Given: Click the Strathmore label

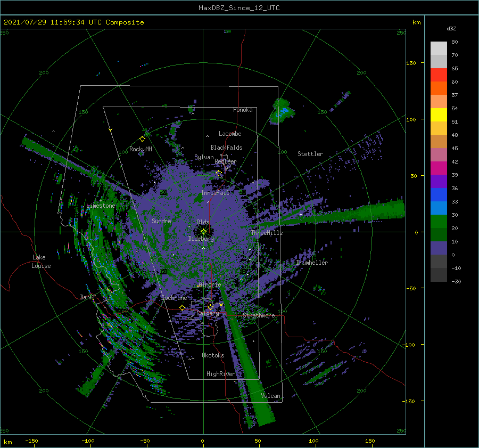Looking at the screenshot, I should click(x=259, y=315).
